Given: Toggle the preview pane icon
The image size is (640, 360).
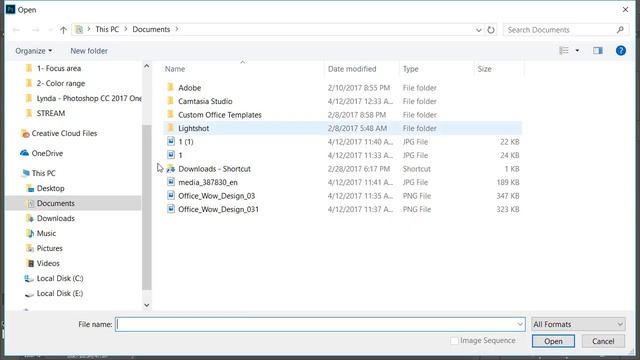Looking at the screenshot, I should [598, 51].
